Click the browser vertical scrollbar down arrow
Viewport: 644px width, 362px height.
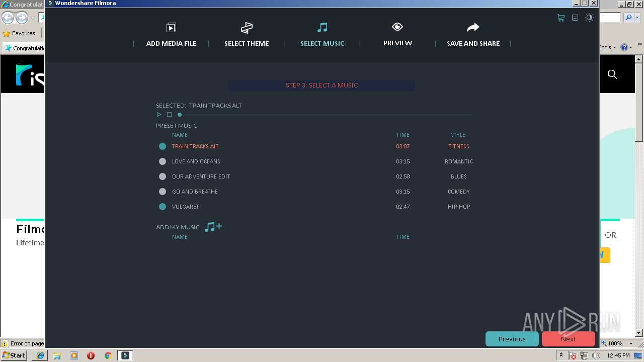click(x=639, y=332)
